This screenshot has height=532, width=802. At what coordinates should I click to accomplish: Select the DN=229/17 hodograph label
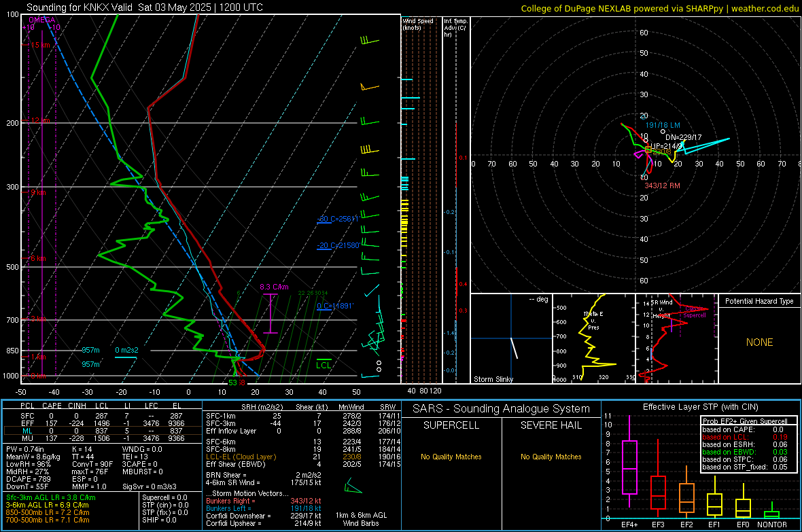pyautogui.click(x=683, y=137)
